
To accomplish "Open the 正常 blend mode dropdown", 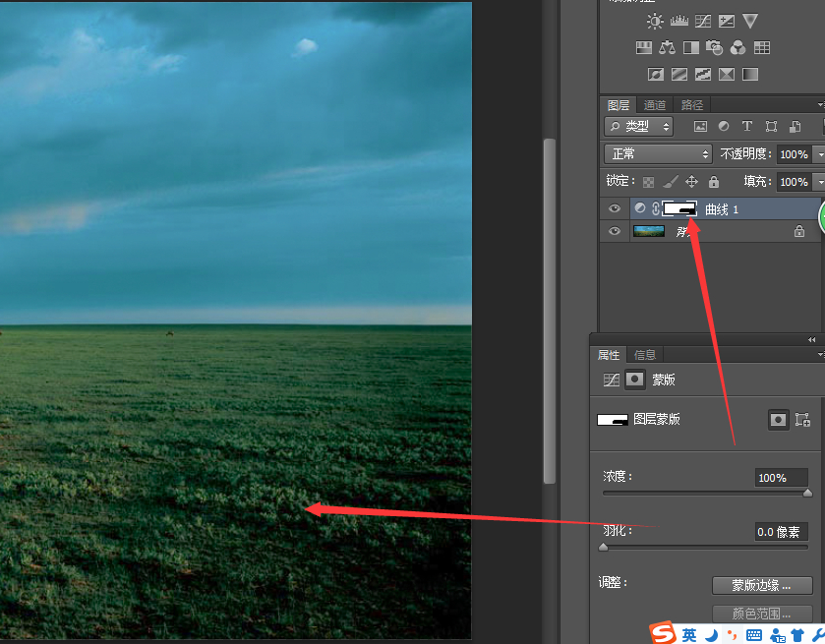I will click(658, 154).
